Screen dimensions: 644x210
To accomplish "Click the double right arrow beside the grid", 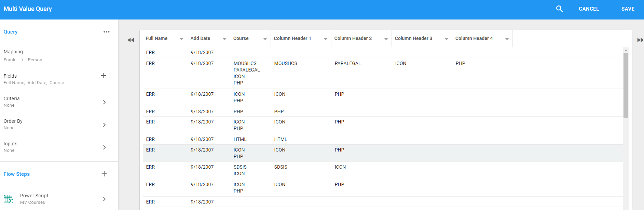I will click(x=640, y=40).
